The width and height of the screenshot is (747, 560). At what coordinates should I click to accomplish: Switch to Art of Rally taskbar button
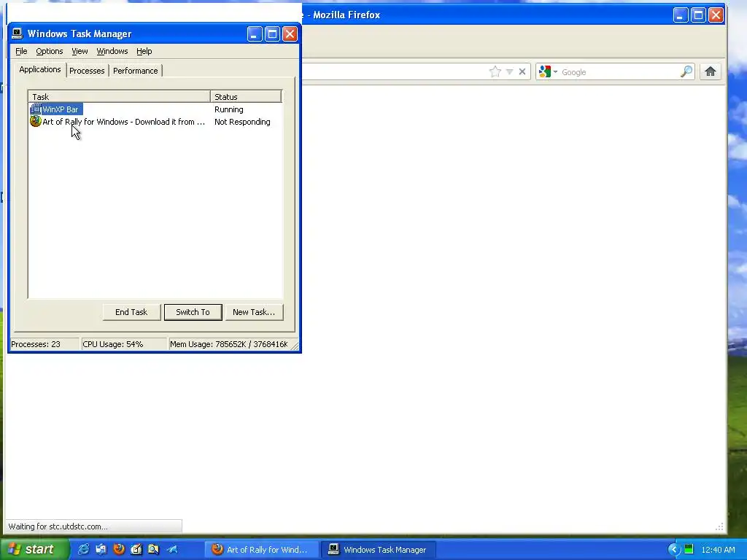coord(261,550)
